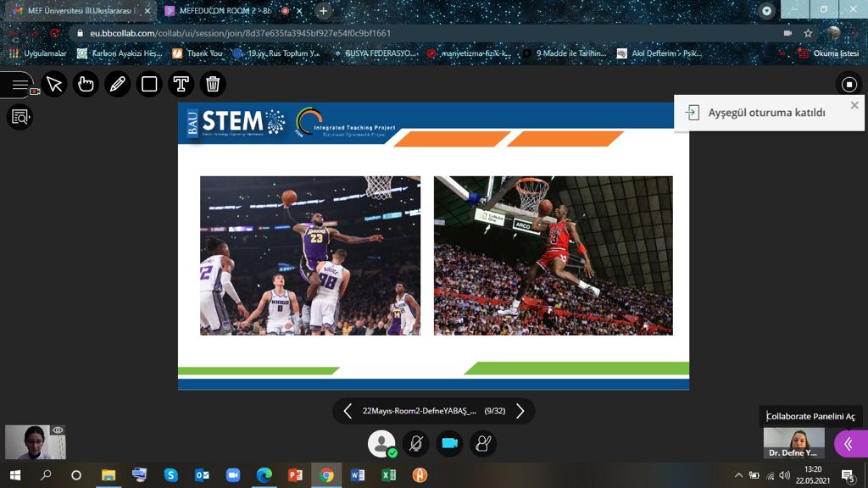Activate the Text annotation tool
The width and height of the screenshot is (868, 488).
[181, 84]
